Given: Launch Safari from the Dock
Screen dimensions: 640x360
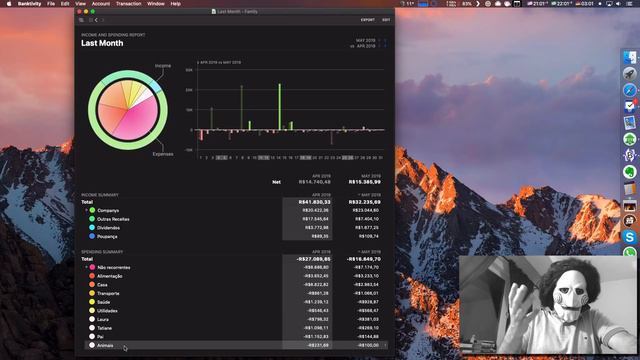Looking at the screenshot, I should tap(629, 90).
